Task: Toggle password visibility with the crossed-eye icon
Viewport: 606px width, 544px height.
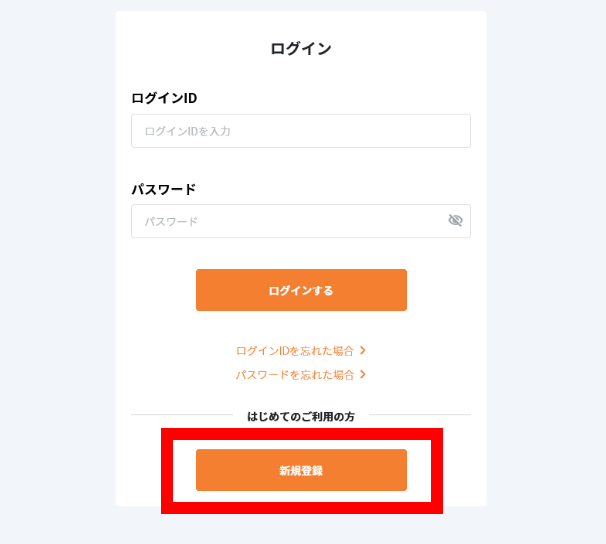Action: point(455,221)
